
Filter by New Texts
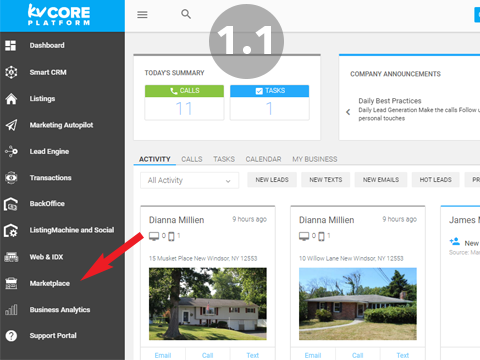coord(326,180)
